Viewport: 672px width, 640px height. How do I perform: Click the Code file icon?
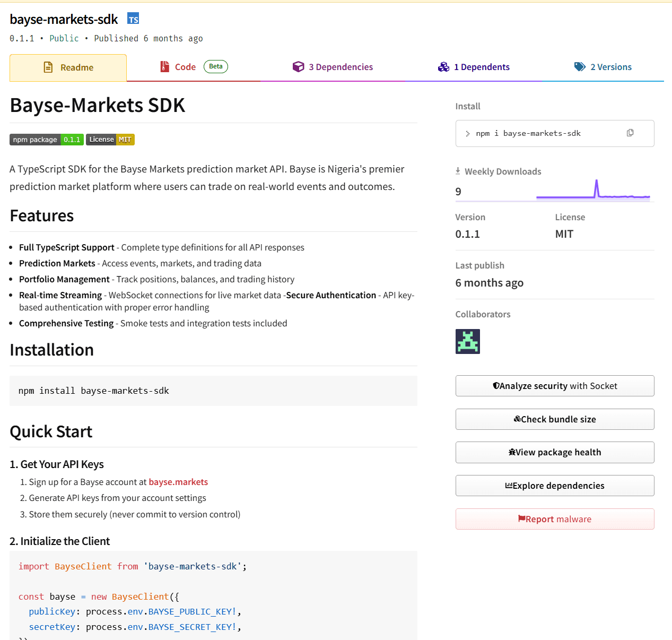point(165,67)
